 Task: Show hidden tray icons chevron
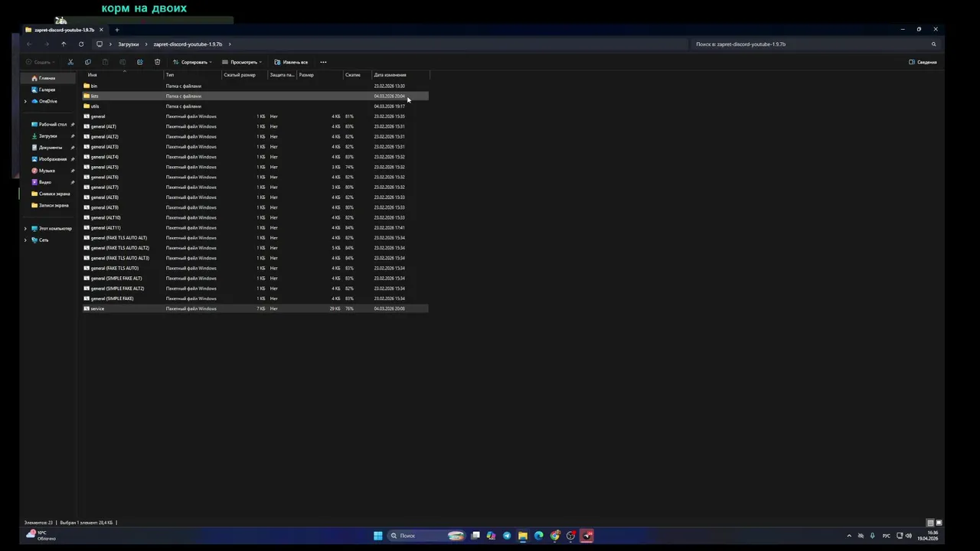tap(848, 536)
